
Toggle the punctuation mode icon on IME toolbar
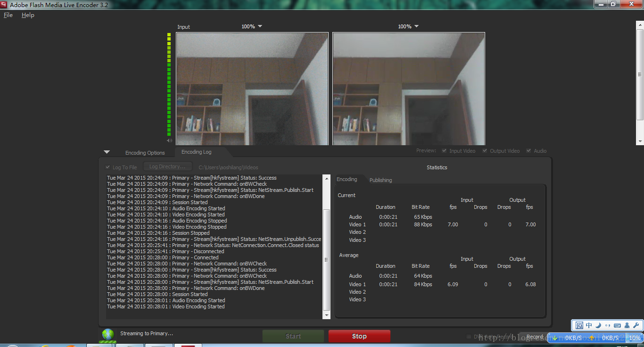608,325
